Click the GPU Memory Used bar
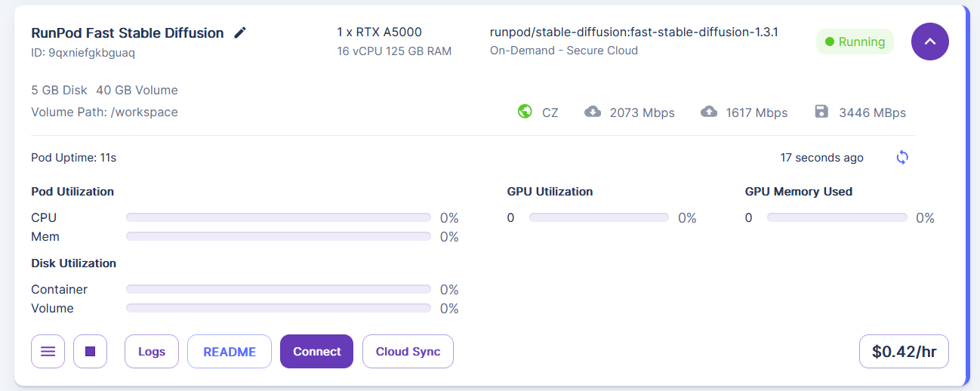The image size is (980, 391). coord(837,217)
